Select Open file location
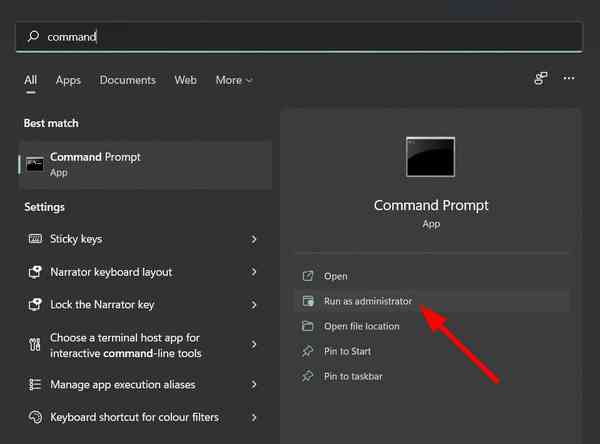Viewport: 600px width, 444px height. [361, 326]
